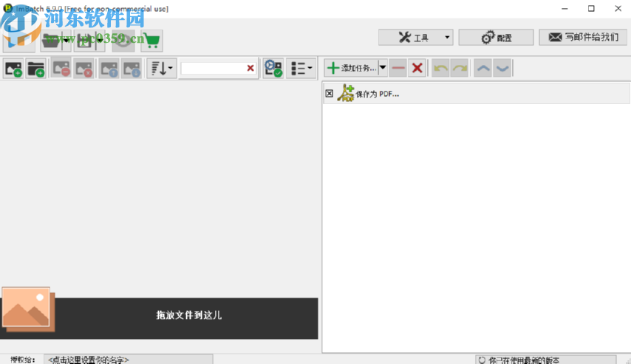Click the undo arrow icon
The height and width of the screenshot is (364, 631).
pyautogui.click(x=440, y=68)
